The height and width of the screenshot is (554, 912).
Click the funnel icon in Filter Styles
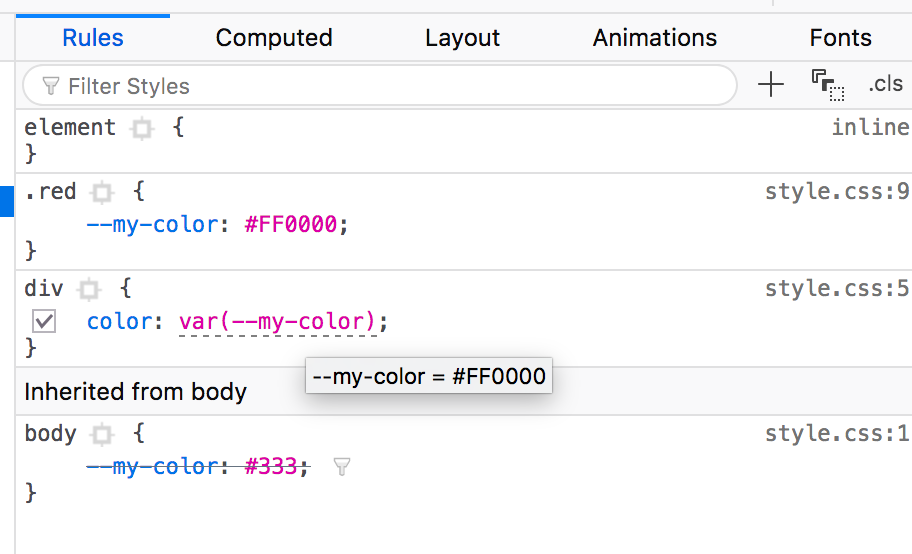(x=51, y=86)
